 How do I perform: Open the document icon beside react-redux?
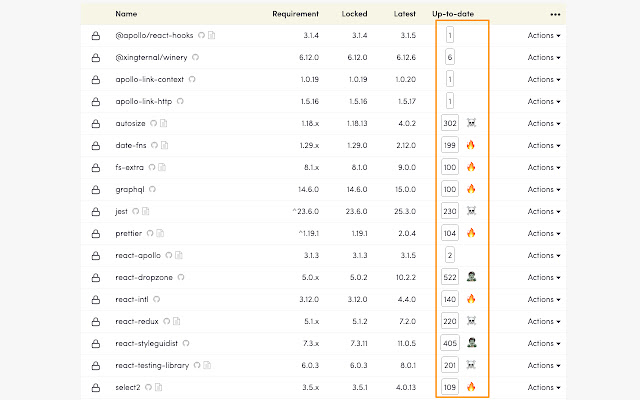[176, 321]
